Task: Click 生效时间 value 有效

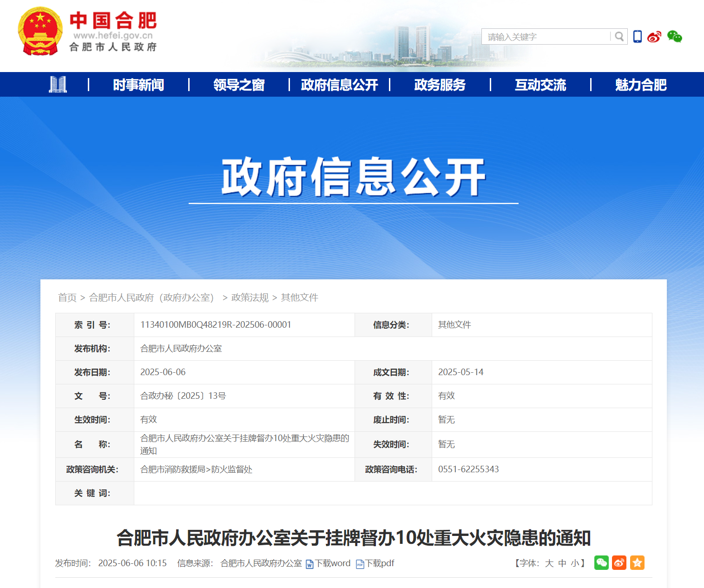Action: point(149,419)
